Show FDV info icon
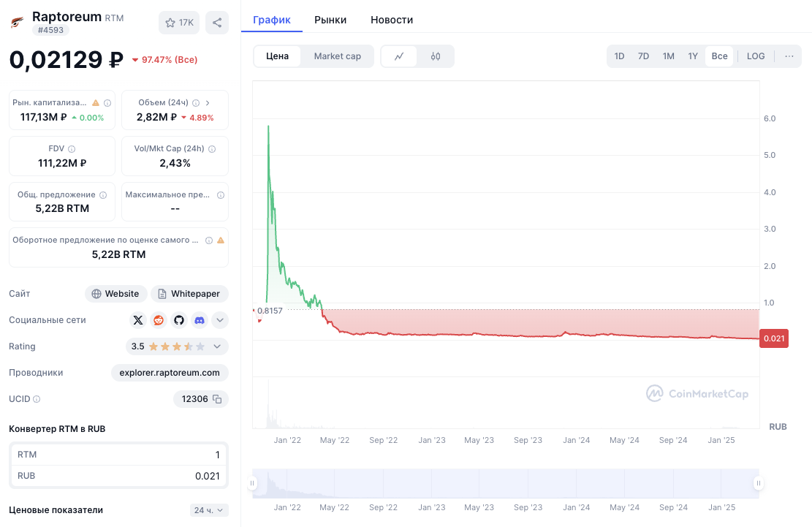This screenshot has height=527, width=812. (72, 149)
